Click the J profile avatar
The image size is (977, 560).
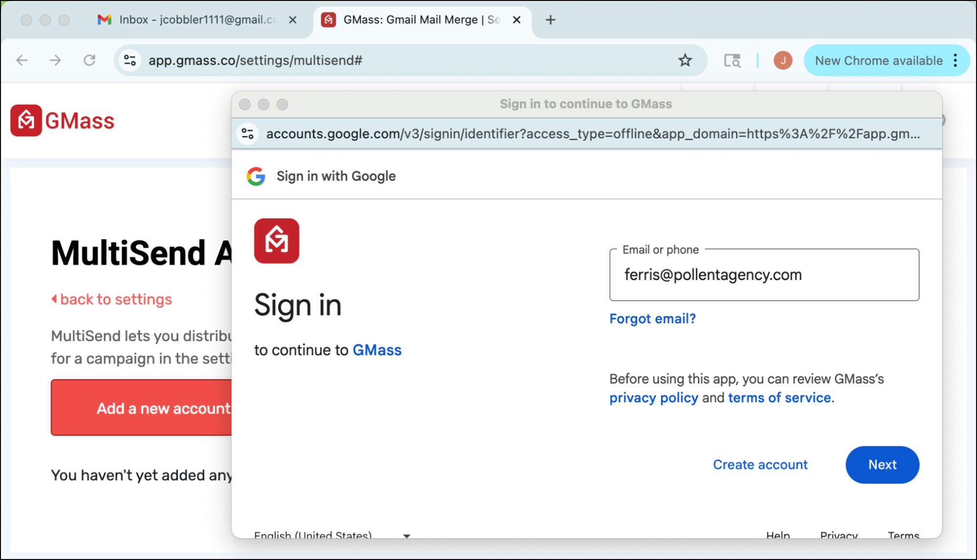tap(782, 60)
